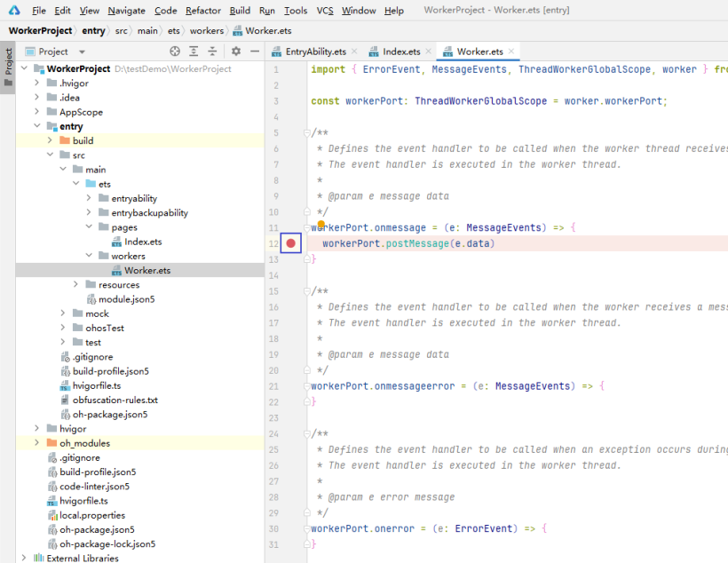Expand the entryability folder
Screen dimensions: 728x563
(x=89, y=198)
